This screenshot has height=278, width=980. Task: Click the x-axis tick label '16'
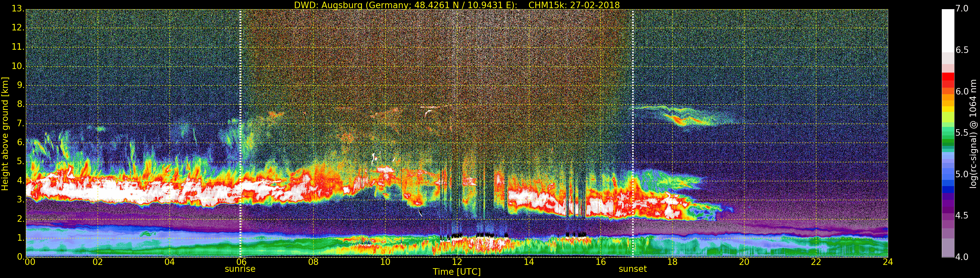coord(600,262)
